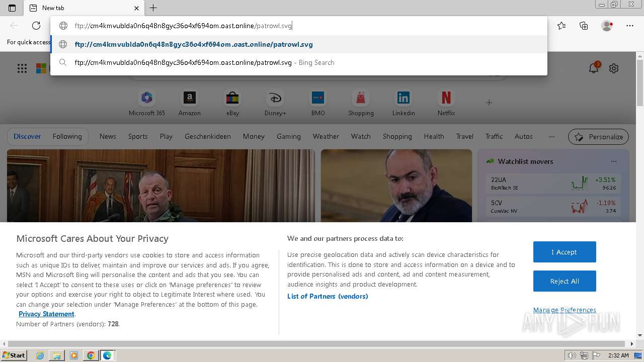Open Microsoft 365 quick link
The height and width of the screenshot is (362, 644).
coord(147,103)
